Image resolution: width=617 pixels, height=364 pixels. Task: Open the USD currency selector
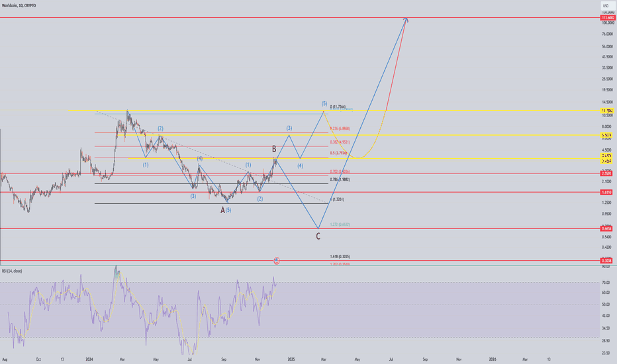click(x=605, y=6)
